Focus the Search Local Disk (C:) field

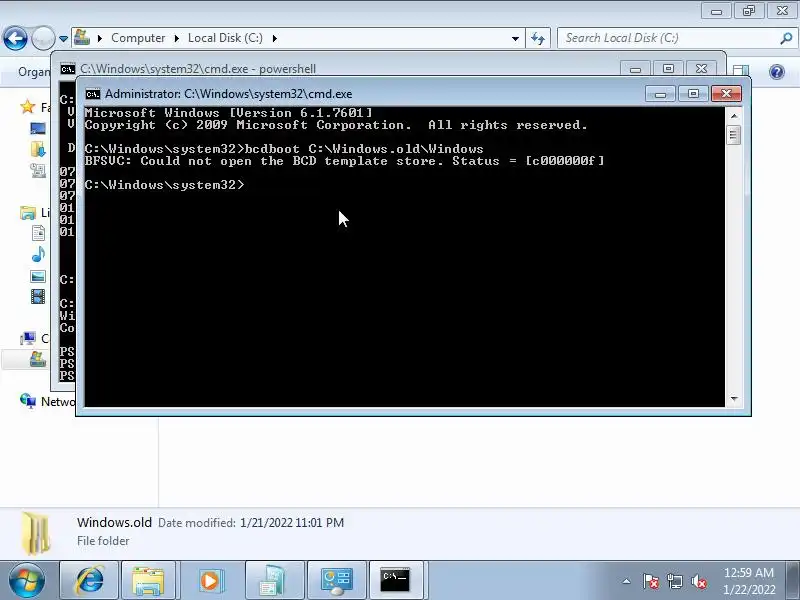tap(668, 38)
